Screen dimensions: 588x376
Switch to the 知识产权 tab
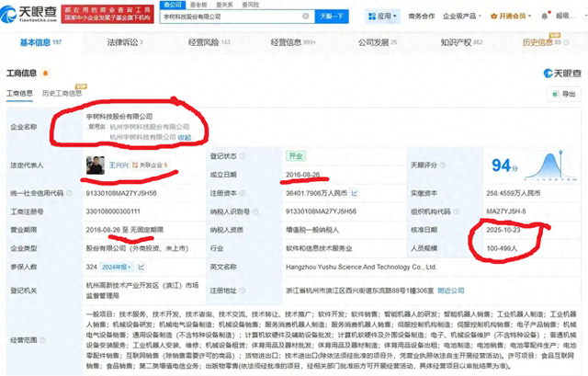[461, 42]
